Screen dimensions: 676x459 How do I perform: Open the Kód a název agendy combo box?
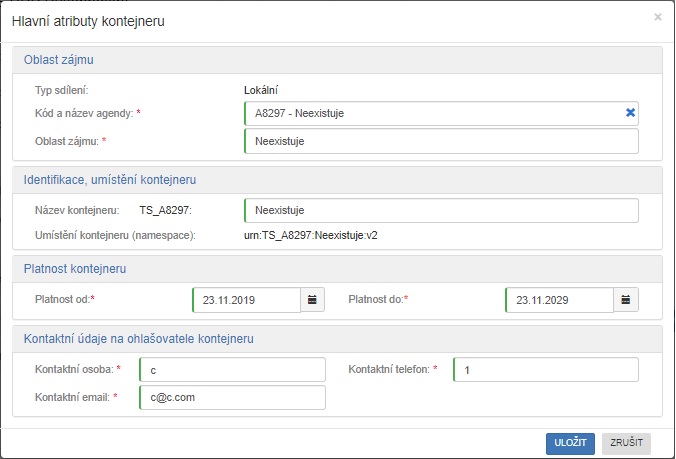pos(430,113)
